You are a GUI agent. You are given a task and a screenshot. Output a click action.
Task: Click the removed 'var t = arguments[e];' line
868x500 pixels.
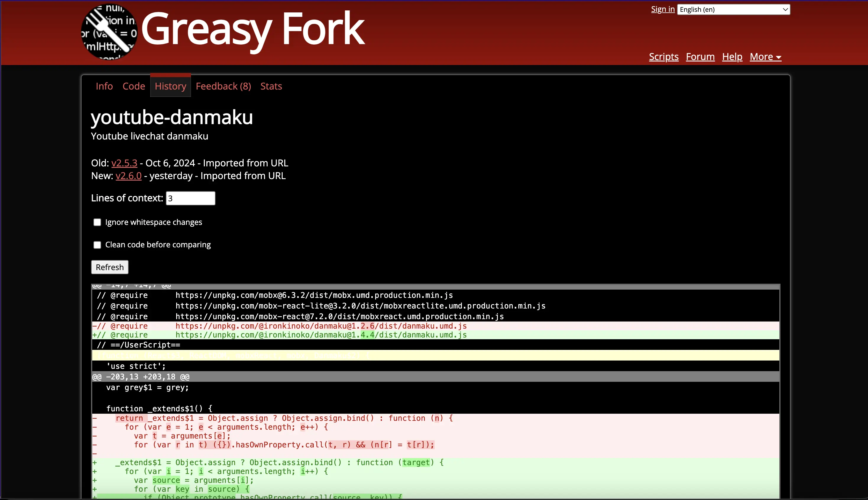[x=435, y=436]
